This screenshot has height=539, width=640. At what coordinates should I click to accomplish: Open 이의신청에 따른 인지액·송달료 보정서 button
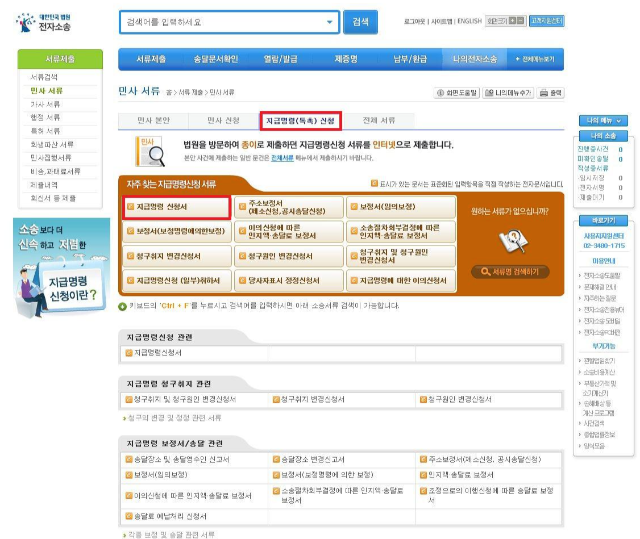coord(289,231)
